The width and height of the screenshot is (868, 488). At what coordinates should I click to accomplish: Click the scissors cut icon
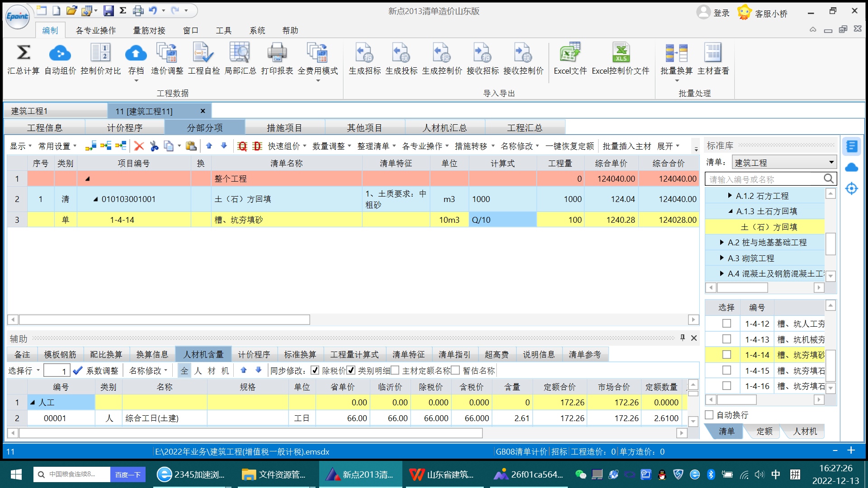point(154,146)
